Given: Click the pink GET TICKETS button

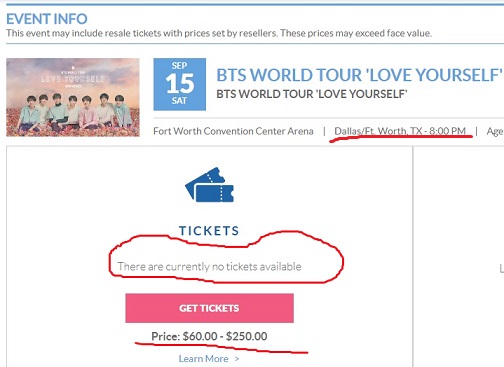Looking at the screenshot, I should [209, 308].
